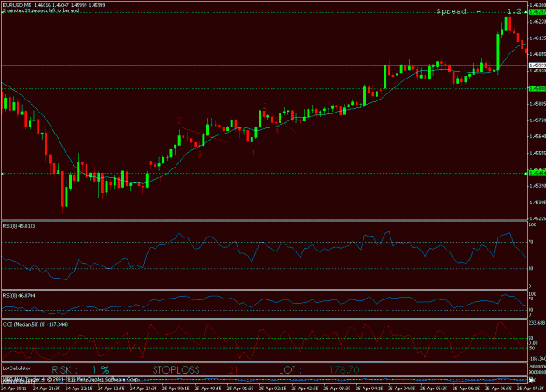Screen dimensions: 546x392
Task: Click the '25 Apr 02:15' time axis label
Action: coord(273,389)
